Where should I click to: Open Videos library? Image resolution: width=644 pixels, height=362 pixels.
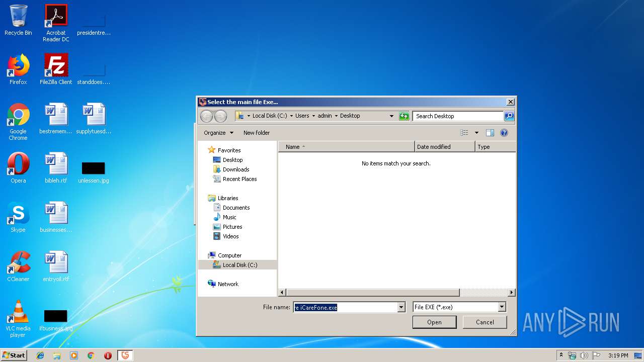point(230,236)
